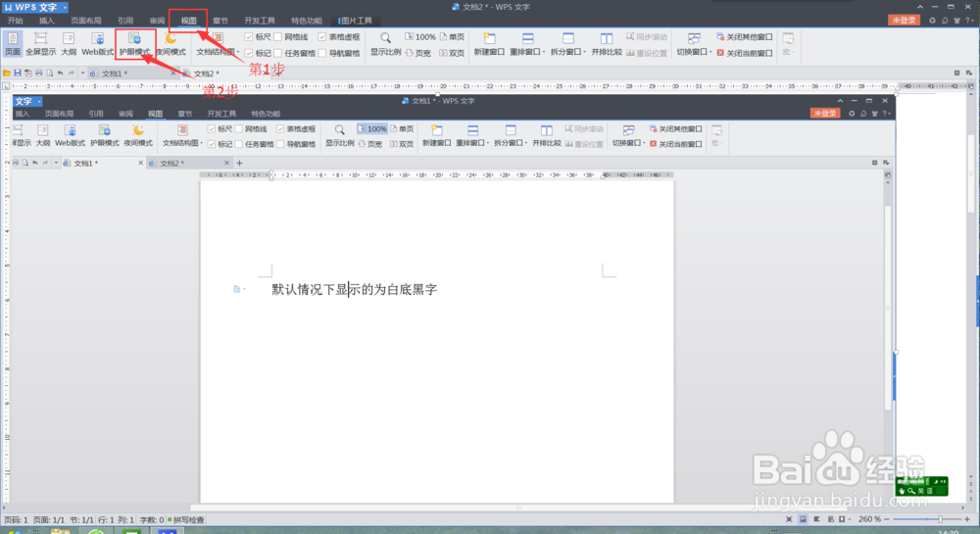Switch to 大纲 view in the main ribbon
The height and width of the screenshot is (534, 980).
[x=69, y=44]
